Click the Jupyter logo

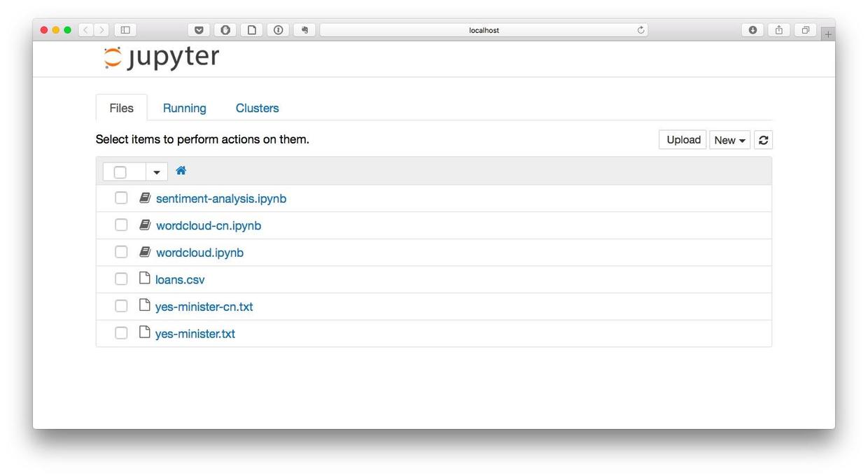162,58
